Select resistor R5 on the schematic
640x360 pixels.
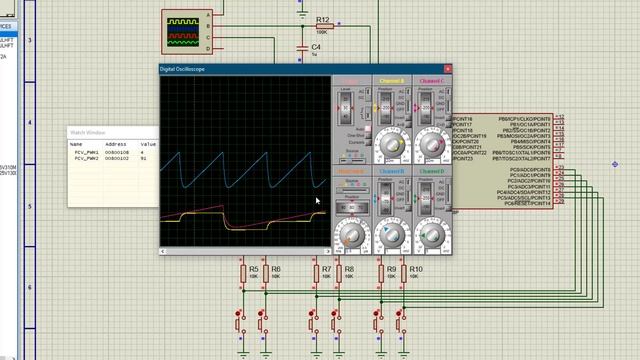(x=243, y=273)
